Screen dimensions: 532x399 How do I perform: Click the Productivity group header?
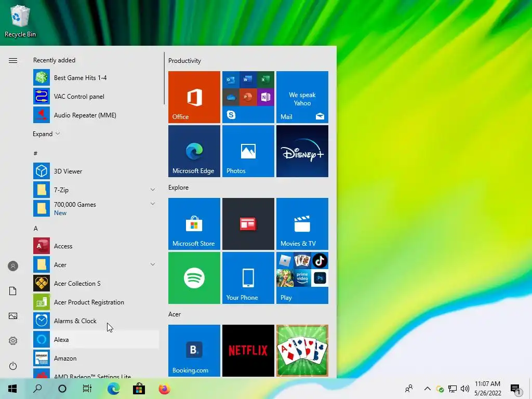[184, 61]
